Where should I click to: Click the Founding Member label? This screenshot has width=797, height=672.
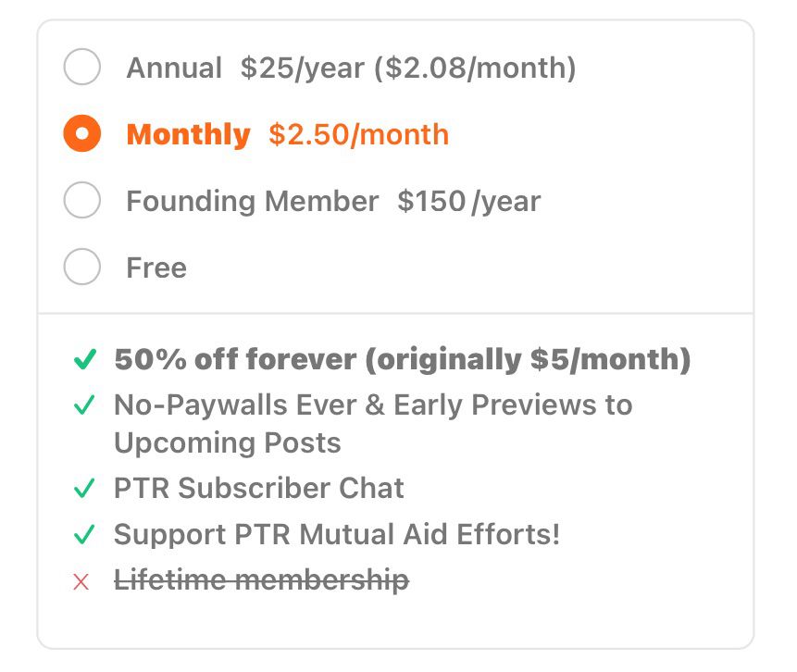(252, 201)
